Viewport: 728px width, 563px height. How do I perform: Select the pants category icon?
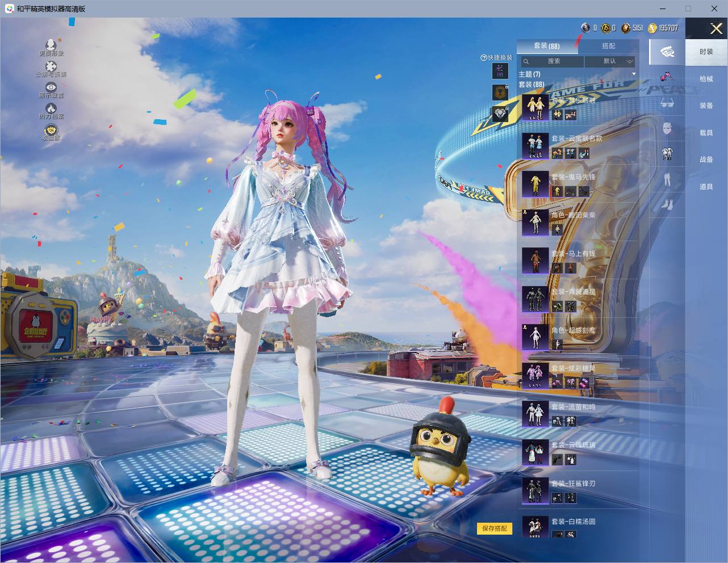pos(667,179)
